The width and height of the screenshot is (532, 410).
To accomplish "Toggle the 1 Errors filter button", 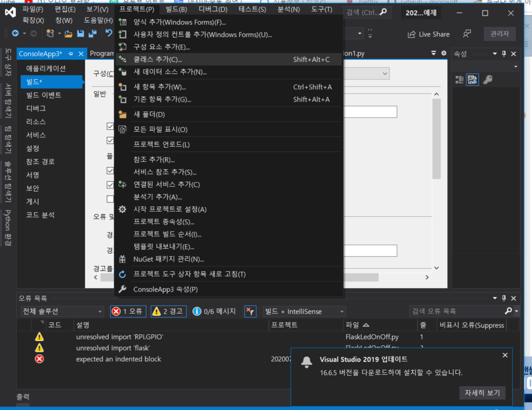I will [x=128, y=311].
